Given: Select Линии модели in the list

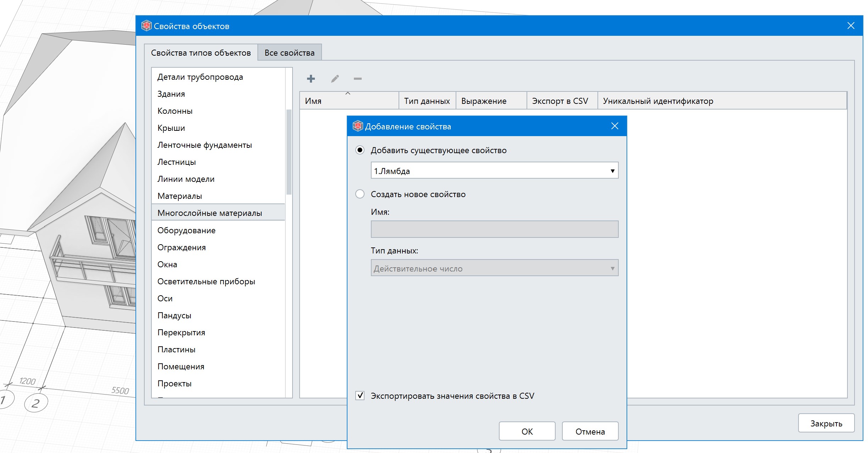Looking at the screenshot, I should pos(218,179).
